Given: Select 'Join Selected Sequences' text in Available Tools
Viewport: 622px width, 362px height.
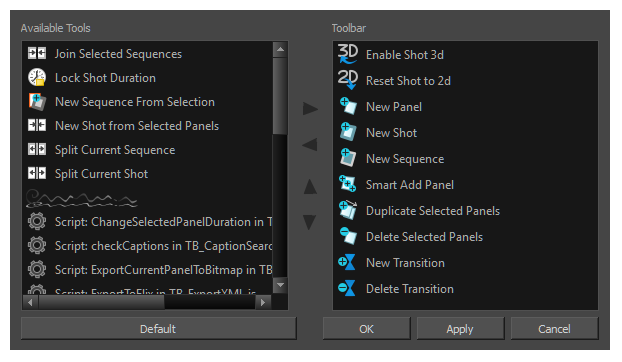Looking at the screenshot, I should 118,54.
